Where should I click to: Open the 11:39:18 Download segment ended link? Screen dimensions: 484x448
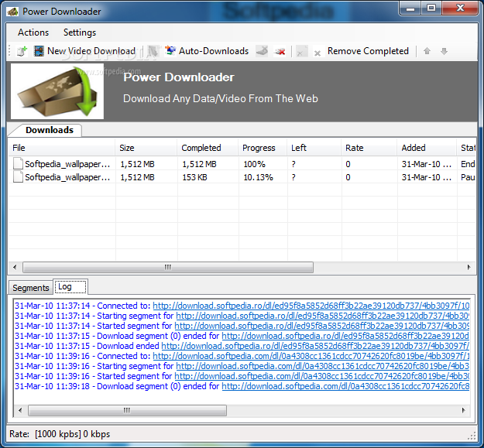(345, 386)
